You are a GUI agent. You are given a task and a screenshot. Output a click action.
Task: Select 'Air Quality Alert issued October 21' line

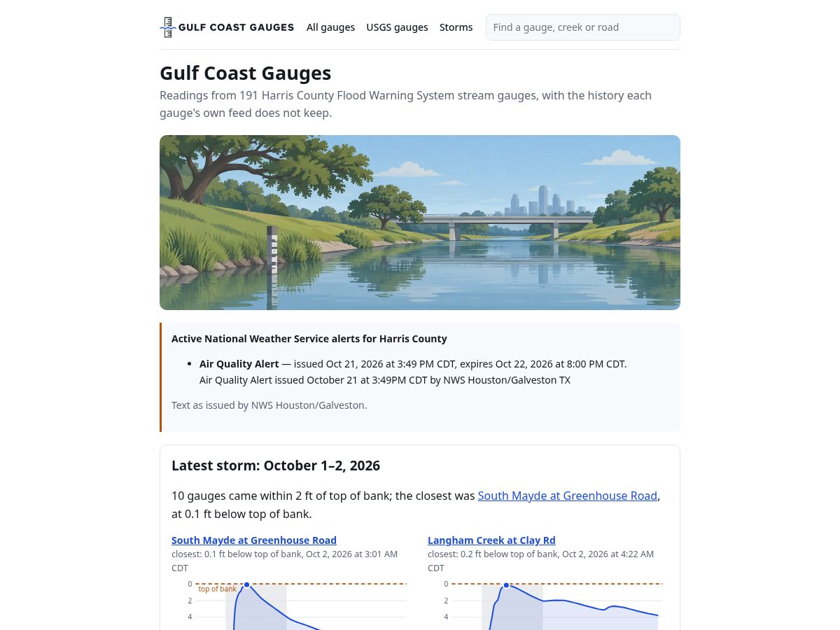[385, 380]
